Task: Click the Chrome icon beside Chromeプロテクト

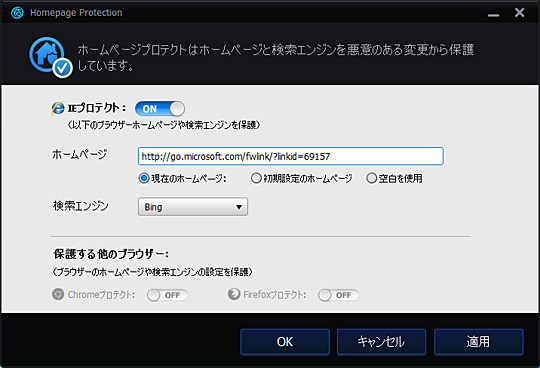Action: [58, 295]
